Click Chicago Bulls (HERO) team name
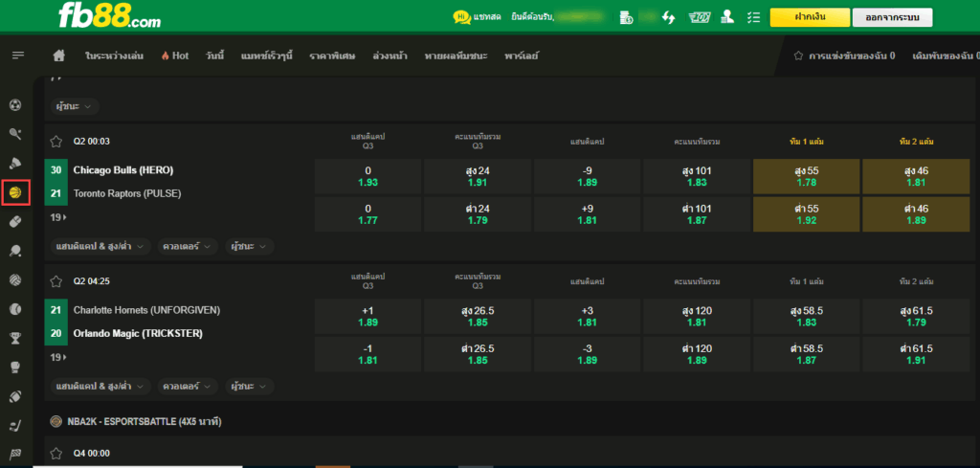 pos(123,170)
